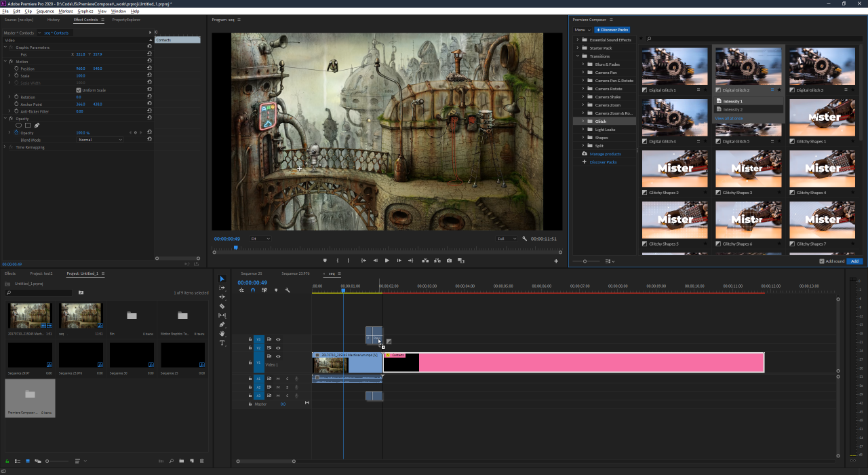Click the Export Frame camera icon
This screenshot has height=475, width=868.
pos(449,261)
